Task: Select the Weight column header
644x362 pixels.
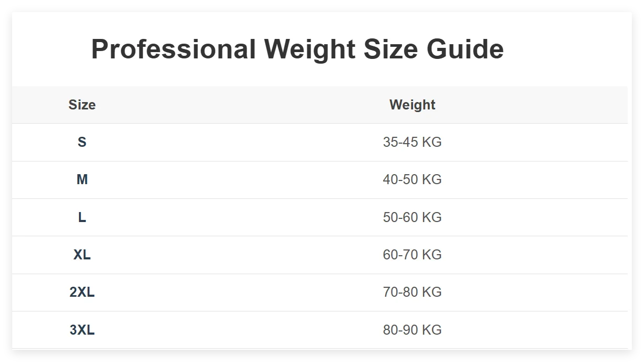Action: point(412,105)
